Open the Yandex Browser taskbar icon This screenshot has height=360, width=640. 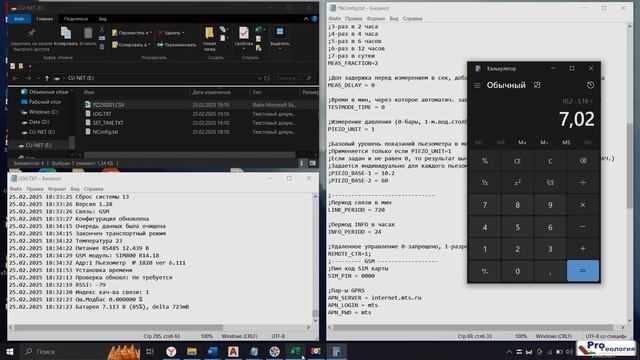pos(171,351)
